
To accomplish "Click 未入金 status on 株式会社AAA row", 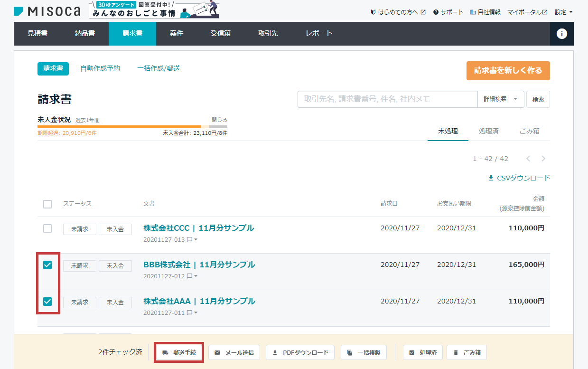I will [115, 303].
